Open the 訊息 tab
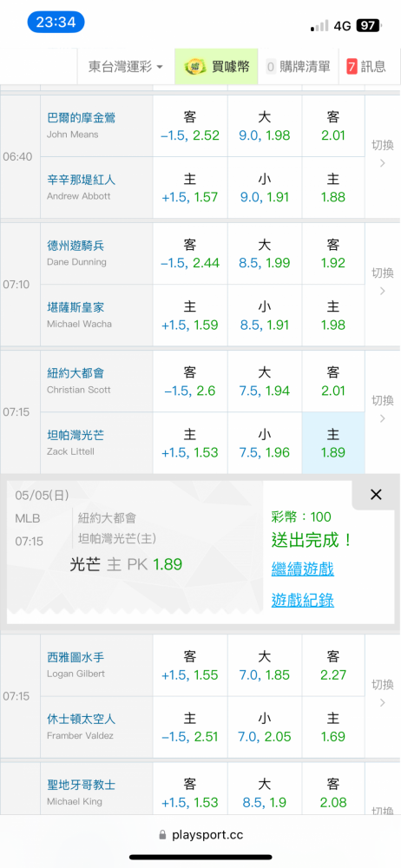Viewport: 401px width, 868px height. point(366,67)
